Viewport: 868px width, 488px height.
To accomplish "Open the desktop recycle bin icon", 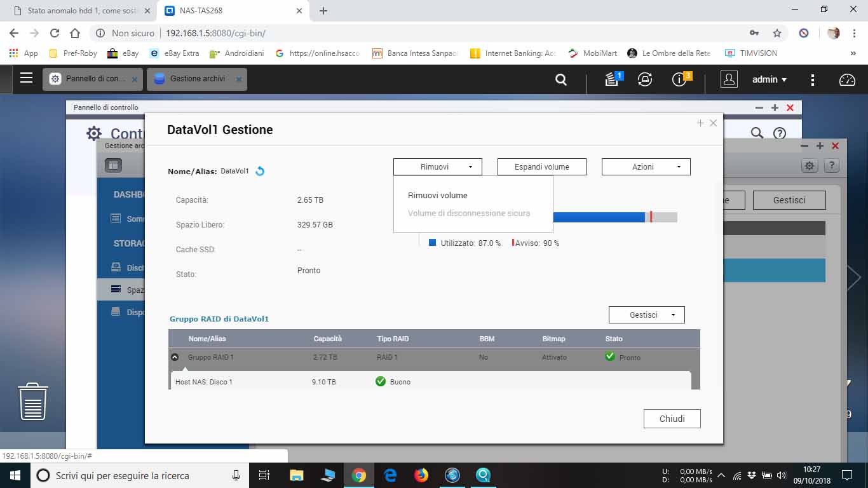I will (33, 401).
